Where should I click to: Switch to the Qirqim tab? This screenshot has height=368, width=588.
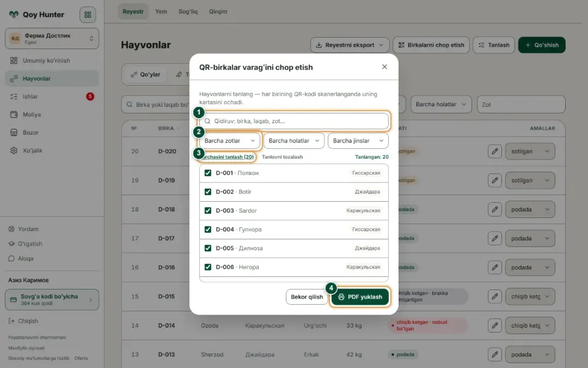pos(218,11)
